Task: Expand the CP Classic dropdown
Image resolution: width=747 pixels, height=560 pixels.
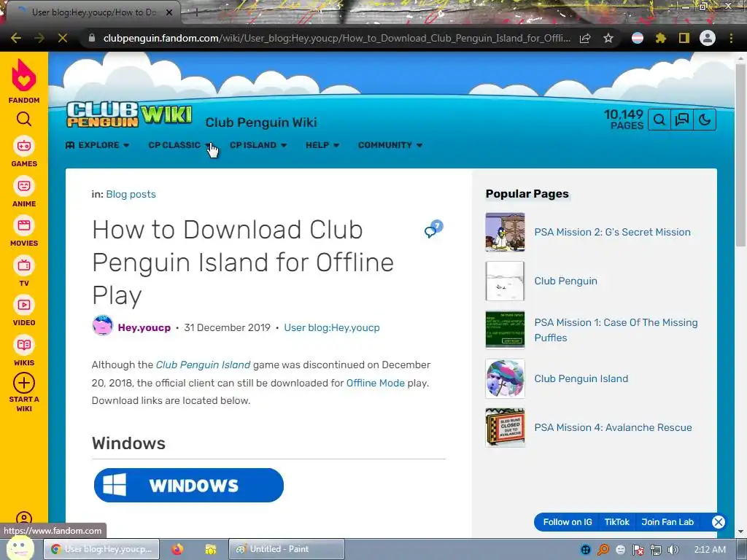Action: pyautogui.click(x=180, y=145)
